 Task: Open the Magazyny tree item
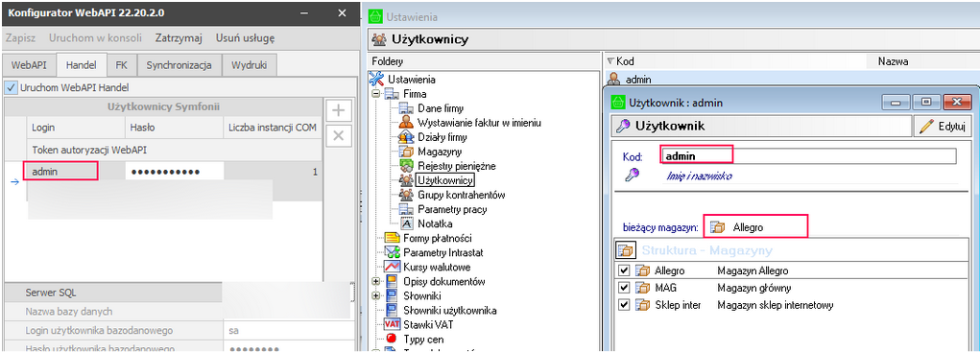pos(440,152)
